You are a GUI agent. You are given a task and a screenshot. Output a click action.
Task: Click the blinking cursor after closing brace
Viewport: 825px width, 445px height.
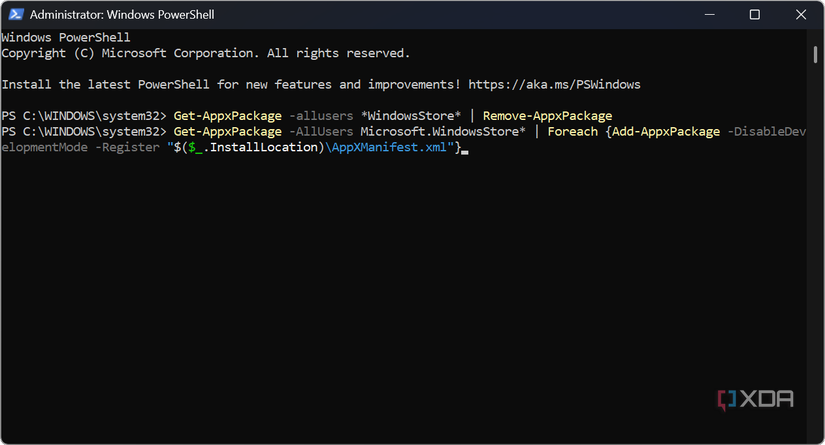pos(465,151)
